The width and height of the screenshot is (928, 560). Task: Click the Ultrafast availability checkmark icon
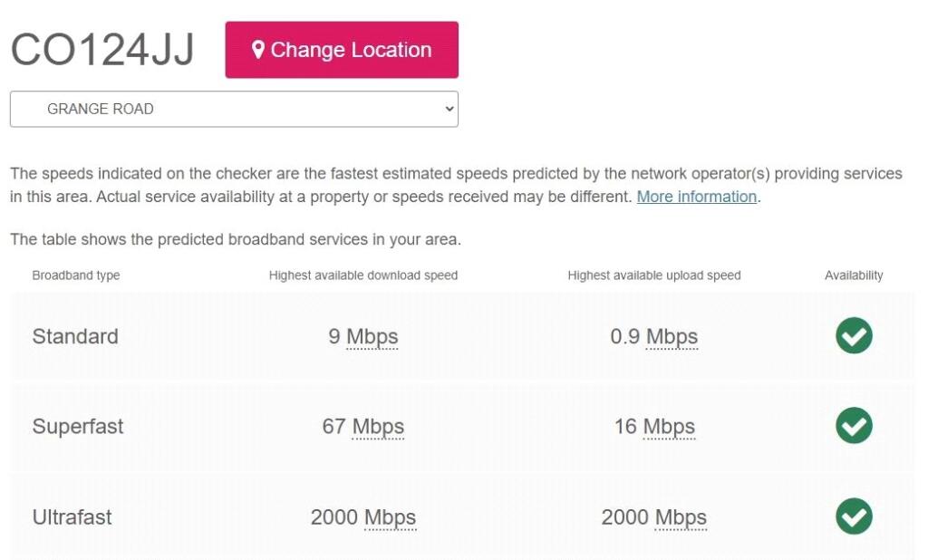pos(854,517)
